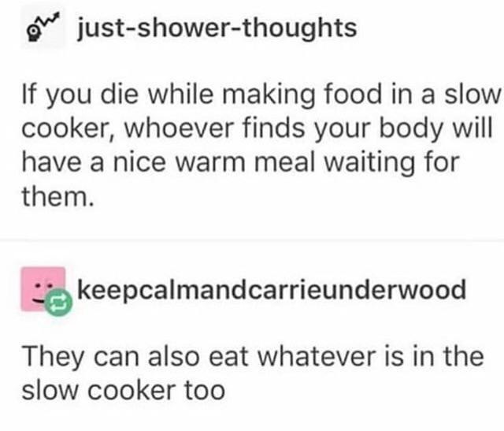The height and width of the screenshot is (431, 504).
Task: Select the line starting with 'cooker, whoever finds'
Action: tap(258, 129)
